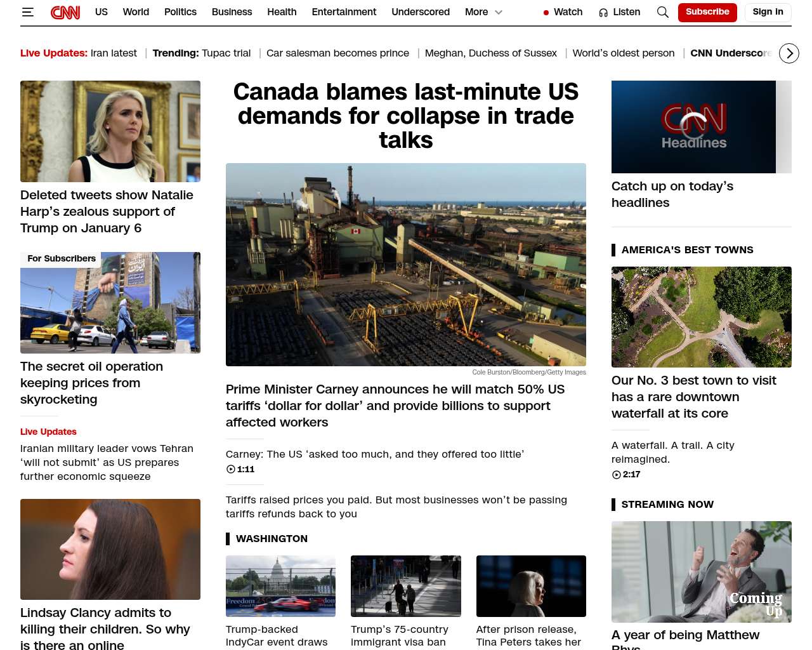Open the Coming Up streaming thumbnail
812x650 pixels.
[x=702, y=572]
